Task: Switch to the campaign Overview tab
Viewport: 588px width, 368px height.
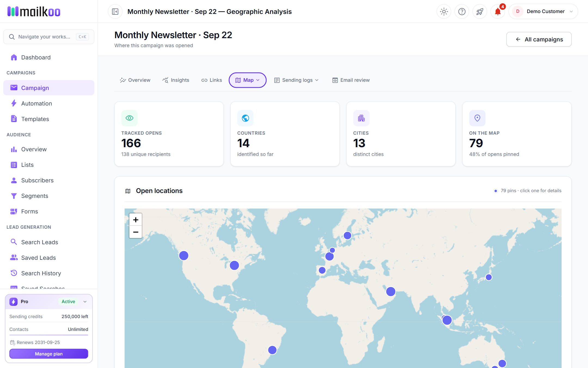Action: pos(135,80)
